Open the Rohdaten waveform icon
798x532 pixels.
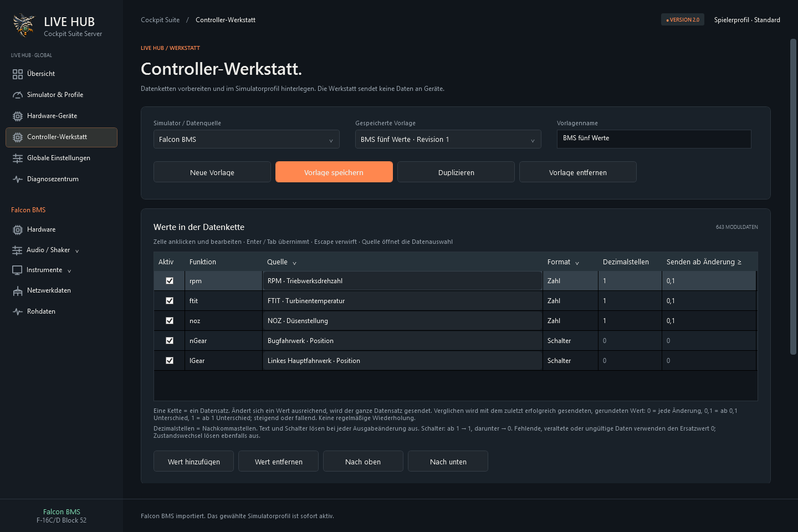18,311
